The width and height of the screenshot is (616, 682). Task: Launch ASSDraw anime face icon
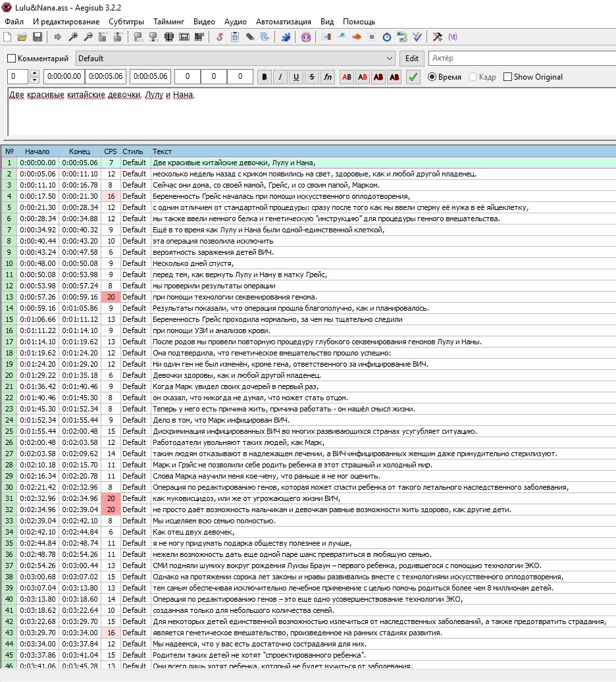(306, 37)
